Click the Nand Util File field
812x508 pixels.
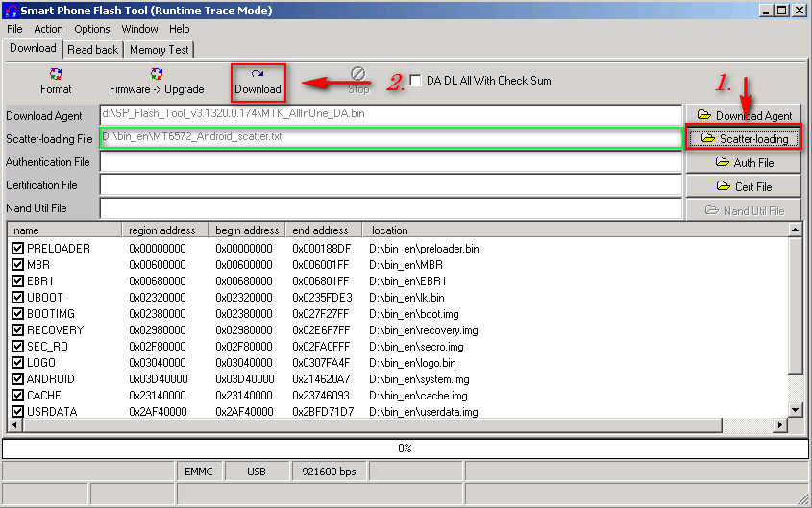[x=391, y=208]
